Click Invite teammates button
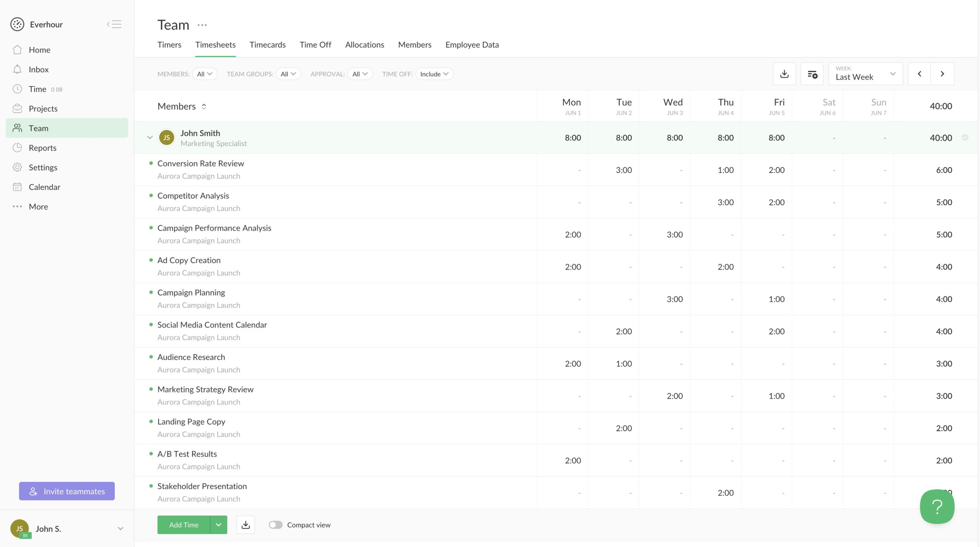 tap(67, 491)
